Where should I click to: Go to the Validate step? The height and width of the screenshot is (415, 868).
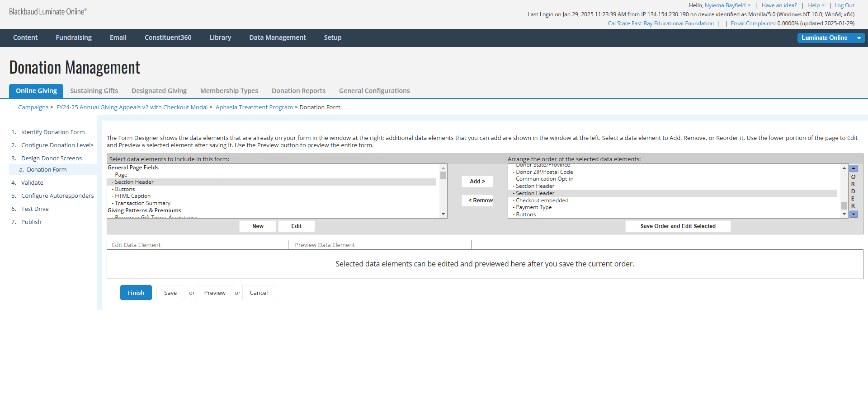pyautogui.click(x=32, y=183)
